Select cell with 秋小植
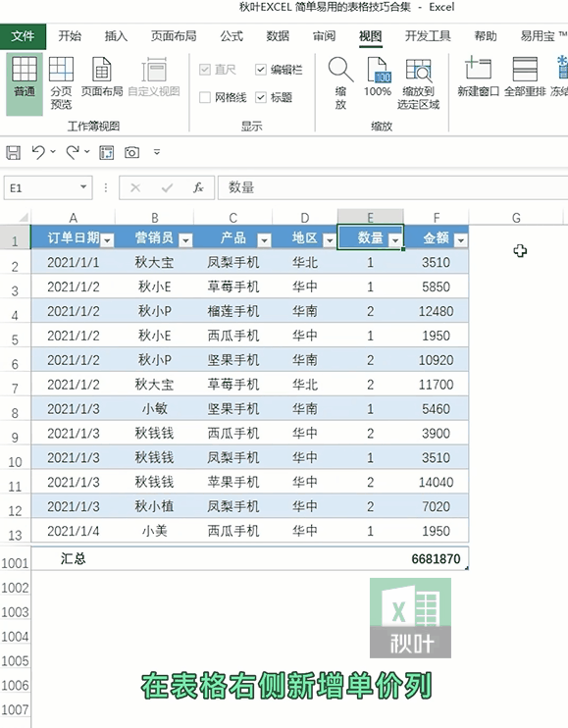The width and height of the screenshot is (568, 728). click(x=155, y=506)
